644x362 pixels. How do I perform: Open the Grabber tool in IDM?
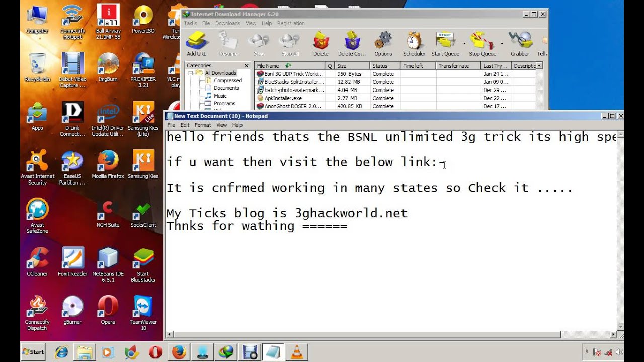click(520, 44)
